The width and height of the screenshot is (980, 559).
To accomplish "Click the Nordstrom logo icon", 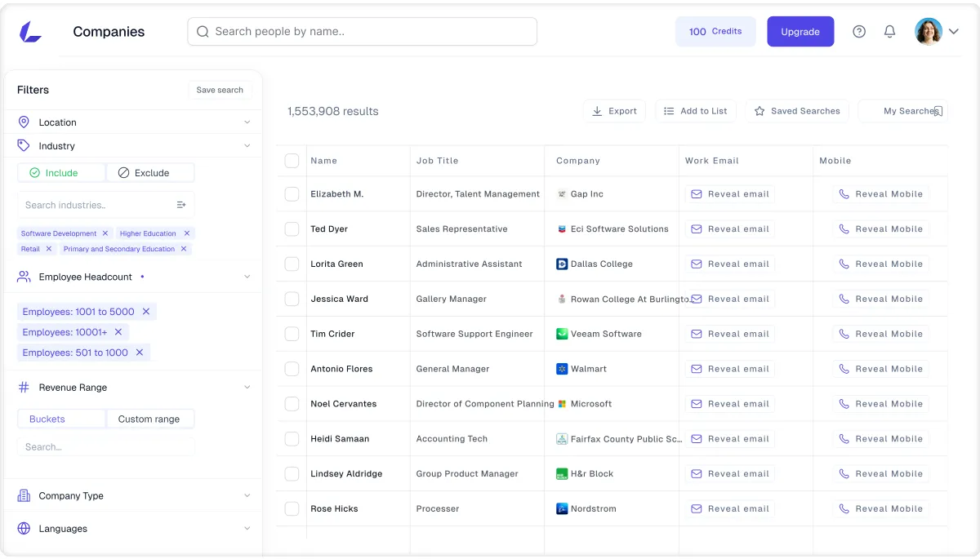I will tap(562, 509).
